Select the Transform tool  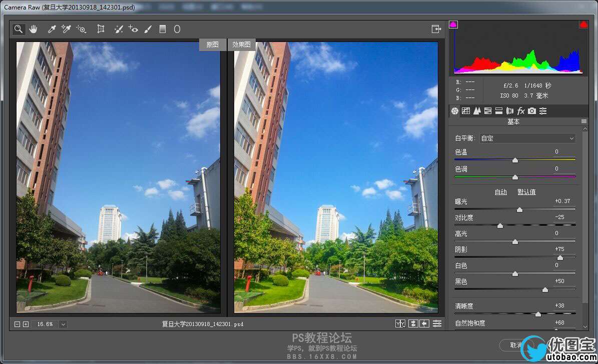coord(101,29)
